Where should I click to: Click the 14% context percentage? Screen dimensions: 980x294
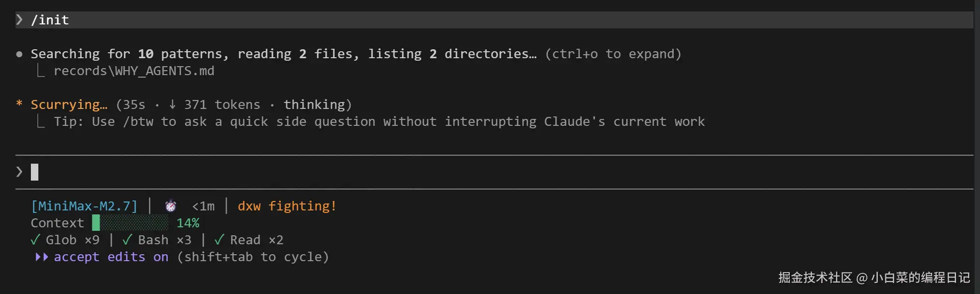click(188, 223)
